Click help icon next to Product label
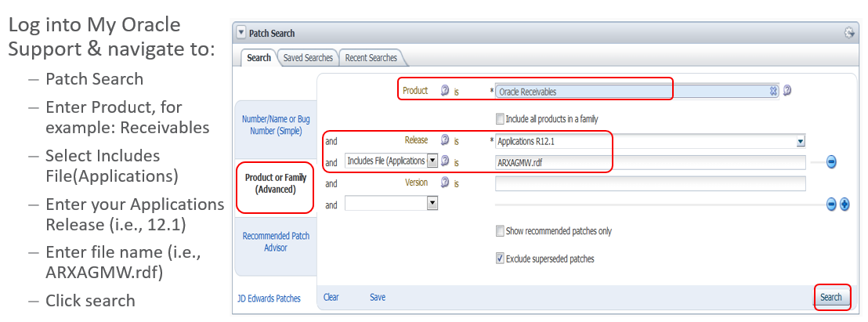Image resolution: width=868 pixels, height=322 pixels. pyautogui.click(x=445, y=91)
